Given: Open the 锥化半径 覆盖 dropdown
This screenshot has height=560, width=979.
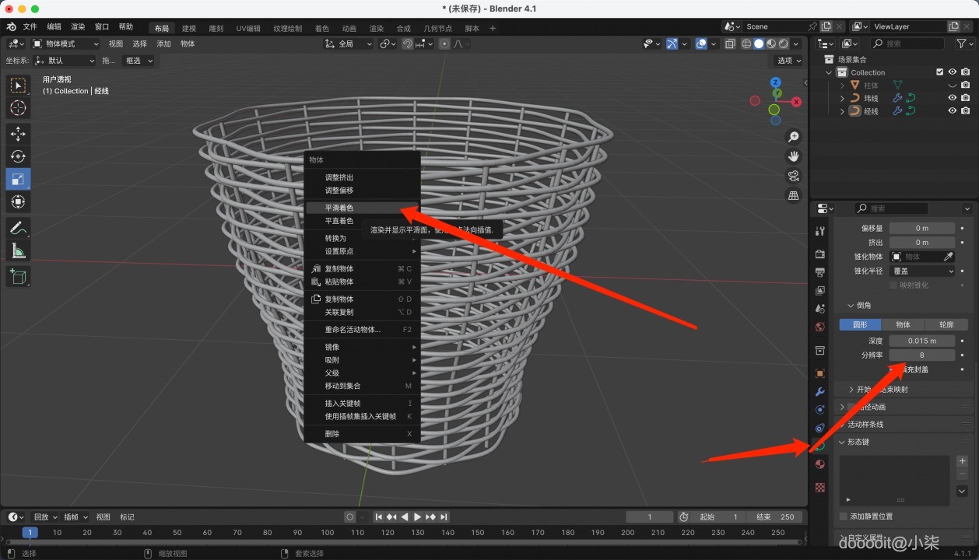Looking at the screenshot, I should pos(922,271).
